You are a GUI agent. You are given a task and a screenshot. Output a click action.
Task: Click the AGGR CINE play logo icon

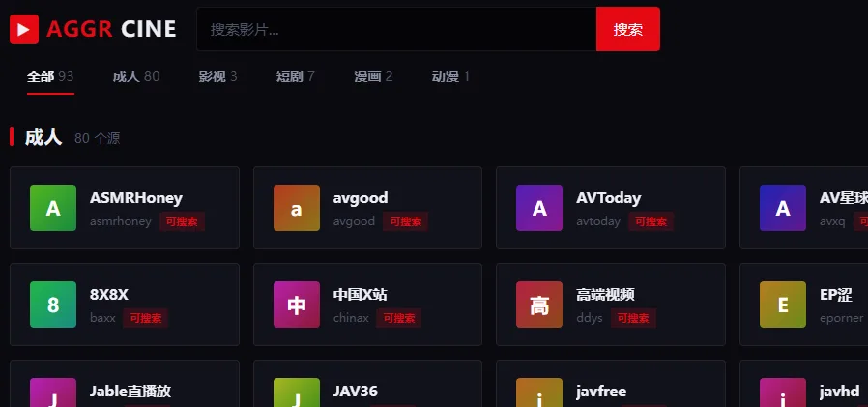pos(24,29)
